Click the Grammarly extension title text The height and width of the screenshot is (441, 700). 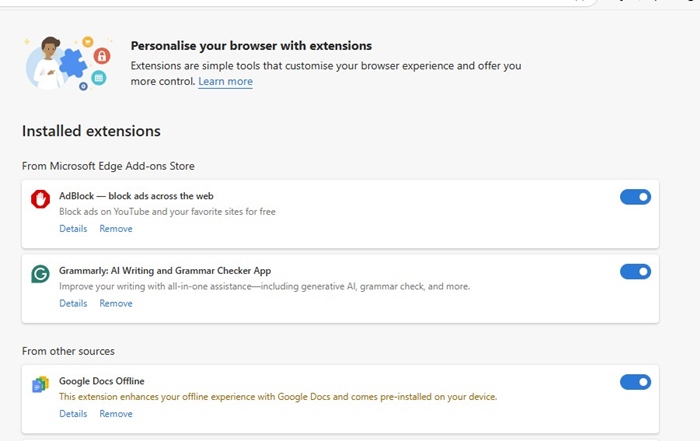[x=165, y=271]
